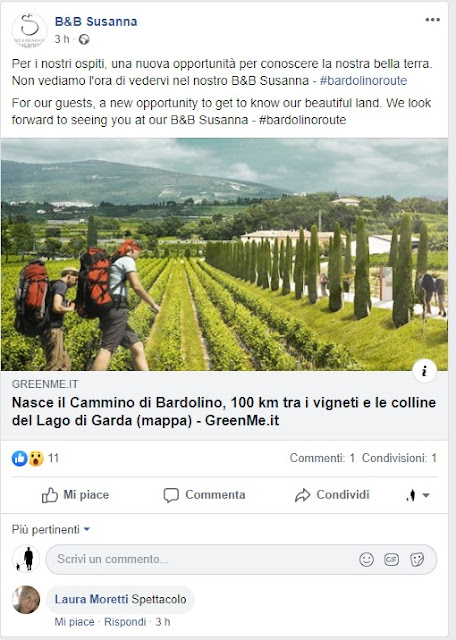Open the three-dot post options menu

pos(432,20)
